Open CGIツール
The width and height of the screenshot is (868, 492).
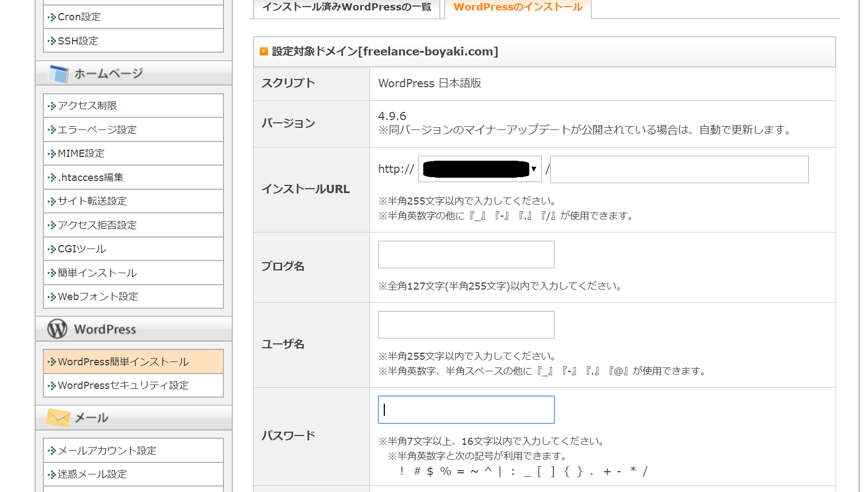[133, 248]
